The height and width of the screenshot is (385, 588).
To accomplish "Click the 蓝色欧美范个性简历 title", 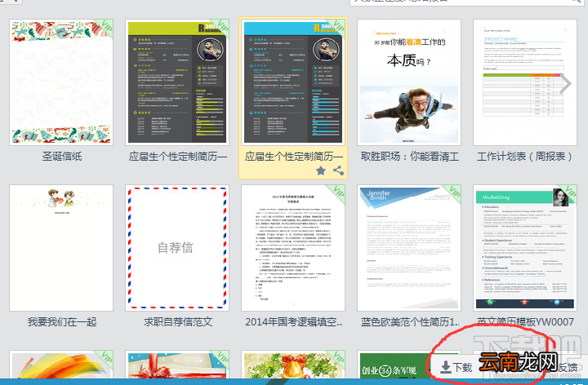I will click(410, 321).
